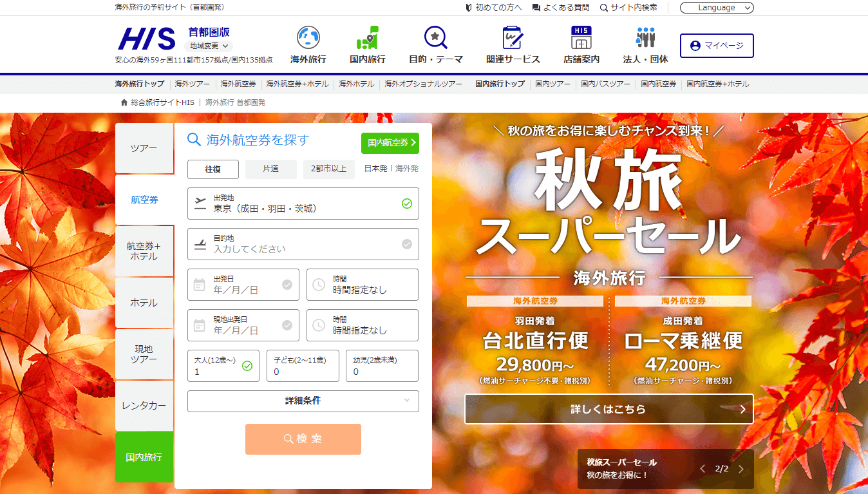Click the store information HIS icon
Image resolution: width=868 pixels, height=494 pixels.
581,38
